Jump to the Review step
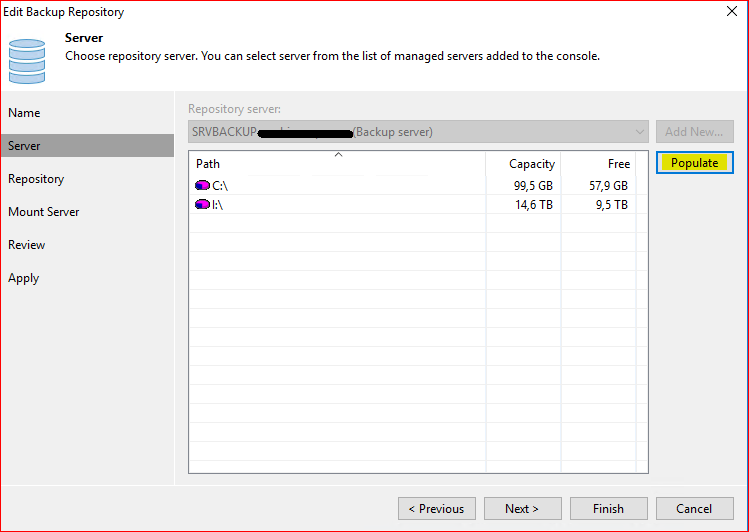Screen dimensions: 749x532 pyautogui.click(x=27, y=245)
